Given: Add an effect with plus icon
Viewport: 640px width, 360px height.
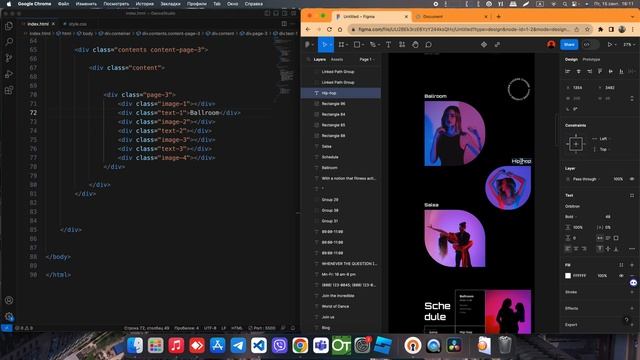Looking at the screenshot, I should click(632, 308).
